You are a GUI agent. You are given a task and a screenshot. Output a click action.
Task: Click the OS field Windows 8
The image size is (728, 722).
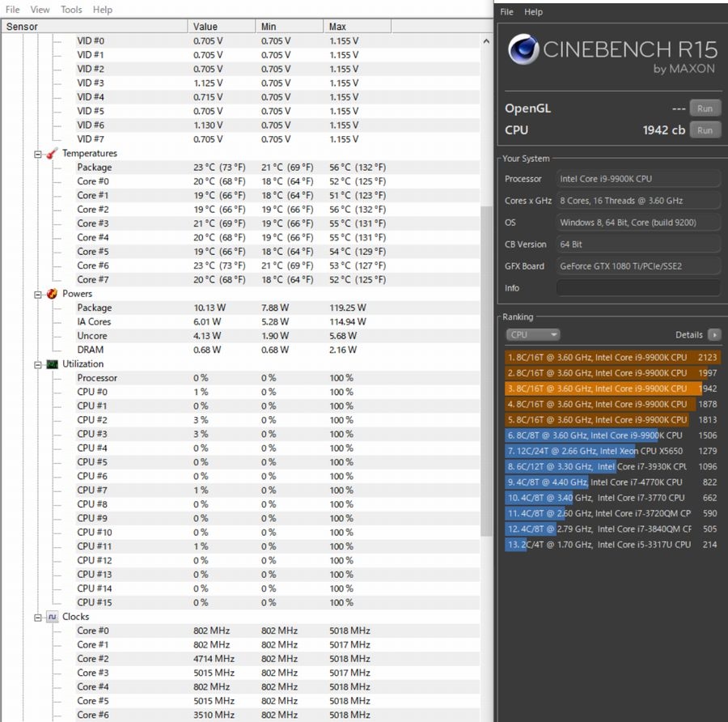tap(638, 223)
